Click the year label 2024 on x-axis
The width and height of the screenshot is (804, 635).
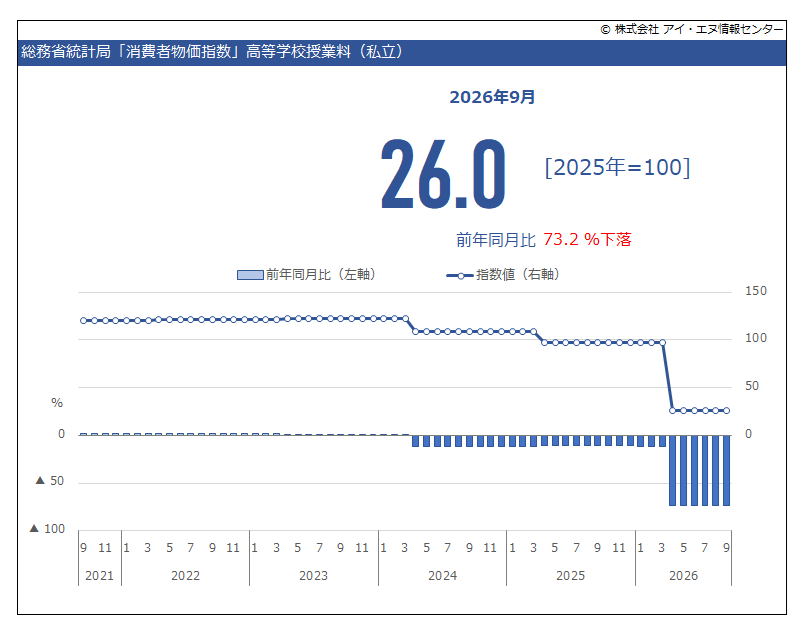pyautogui.click(x=443, y=576)
